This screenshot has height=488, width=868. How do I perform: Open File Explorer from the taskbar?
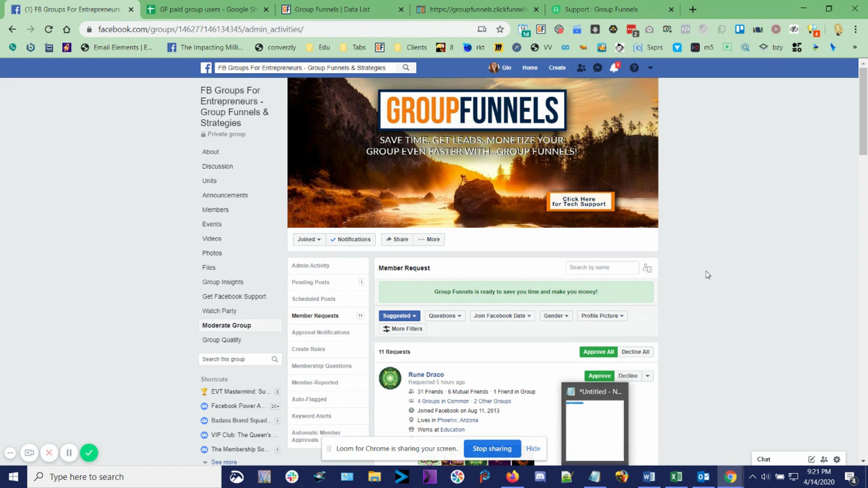(374, 477)
